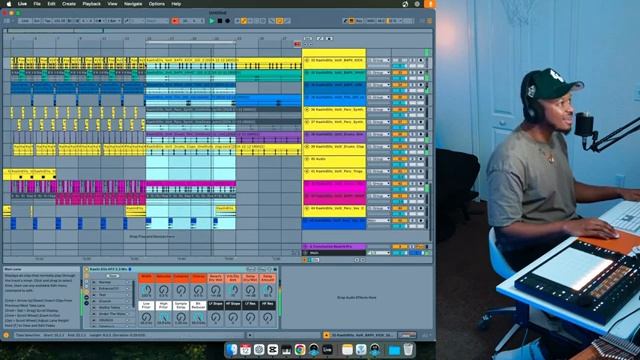Open Finder from the Dock
The height and width of the screenshot is (360, 640).
pos(232,350)
